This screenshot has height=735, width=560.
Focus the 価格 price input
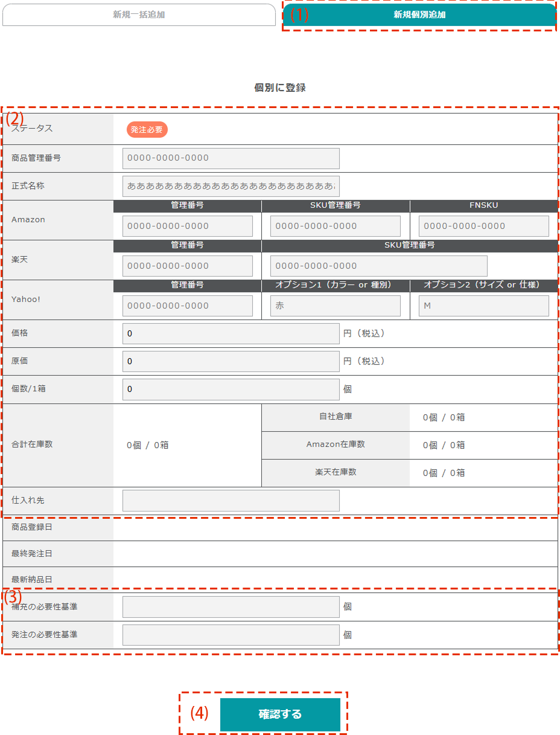click(x=231, y=333)
